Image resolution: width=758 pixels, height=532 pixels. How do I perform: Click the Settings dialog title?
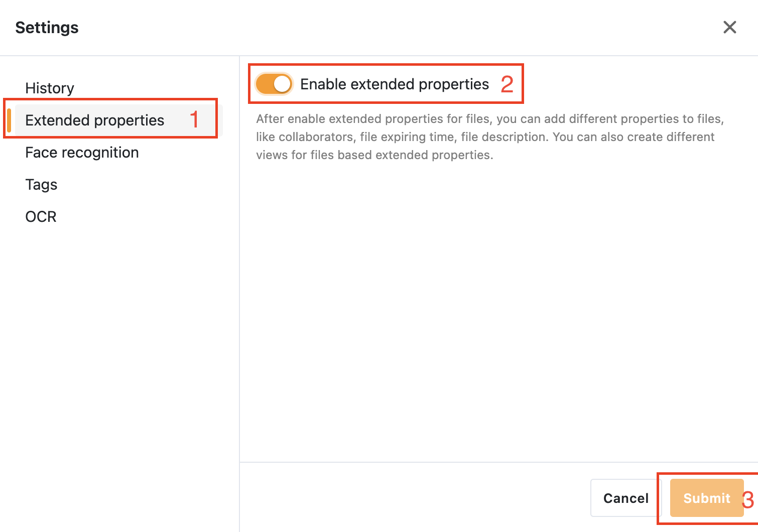point(47,28)
